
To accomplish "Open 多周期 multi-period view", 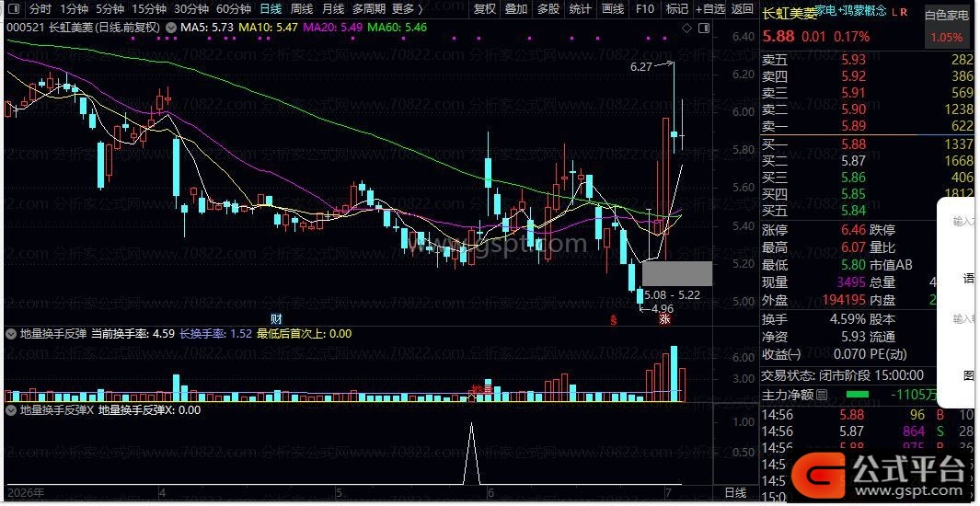I will (x=367, y=9).
